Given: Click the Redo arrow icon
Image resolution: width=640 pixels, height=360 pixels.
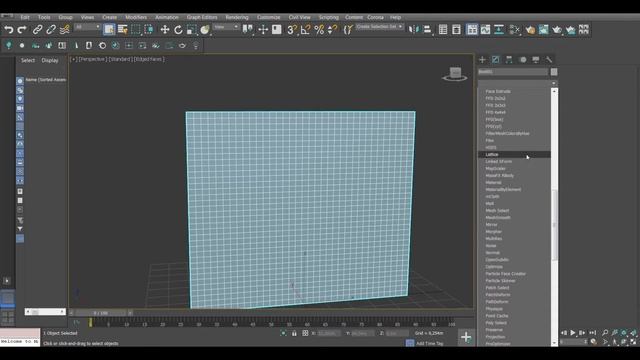Looking at the screenshot, I should point(22,29).
